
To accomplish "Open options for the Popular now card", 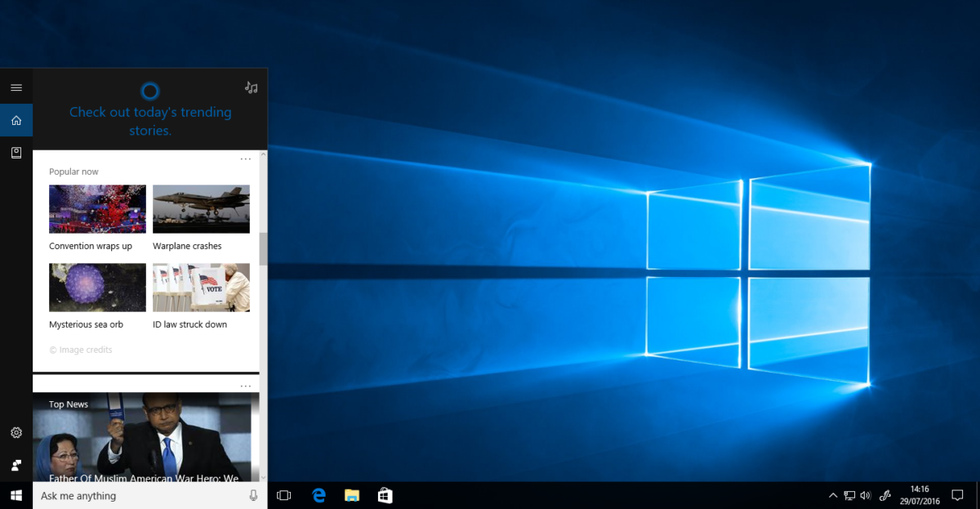I will 245,159.
